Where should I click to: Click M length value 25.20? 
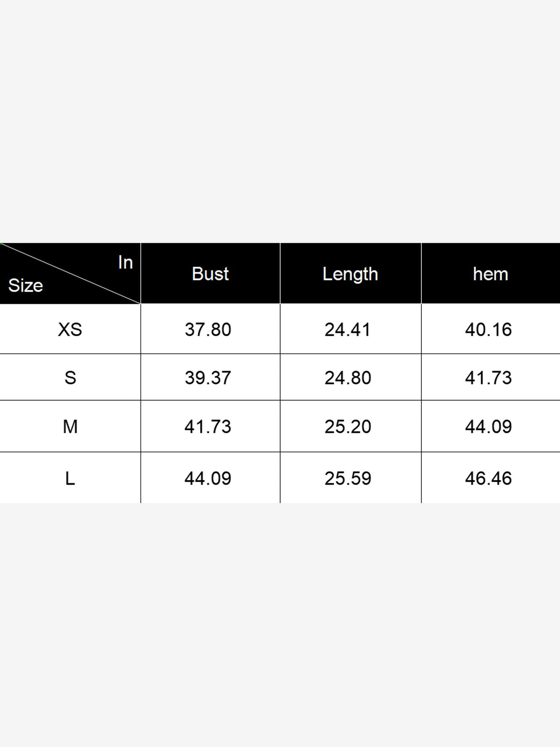348,426
